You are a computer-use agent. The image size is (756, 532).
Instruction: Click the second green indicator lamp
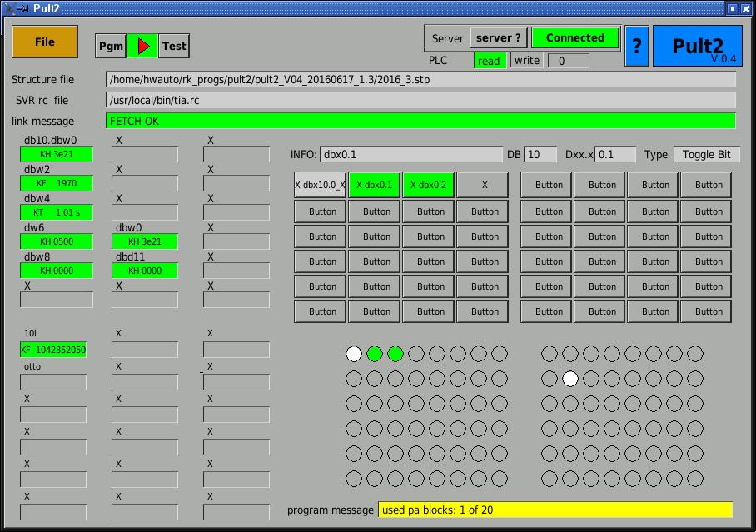(395, 354)
